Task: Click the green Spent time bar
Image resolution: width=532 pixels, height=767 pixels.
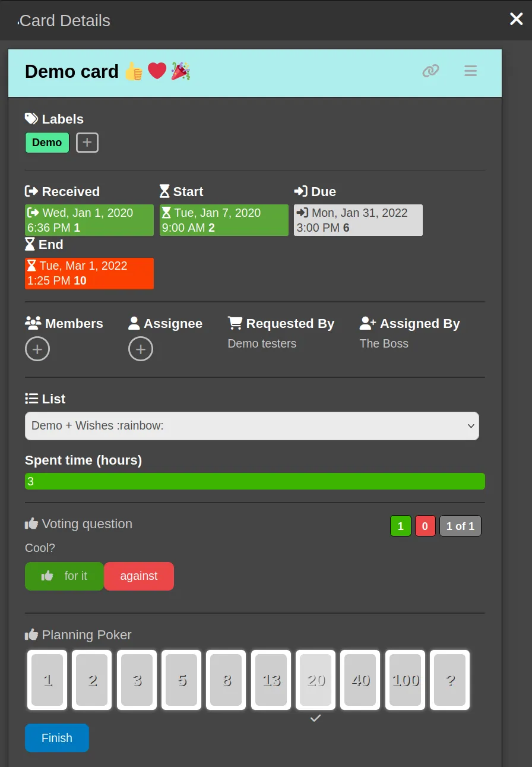Action: [x=255, y=481]
